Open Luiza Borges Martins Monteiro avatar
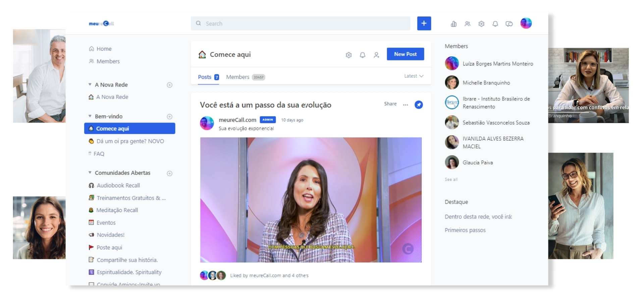 (452, 63)
